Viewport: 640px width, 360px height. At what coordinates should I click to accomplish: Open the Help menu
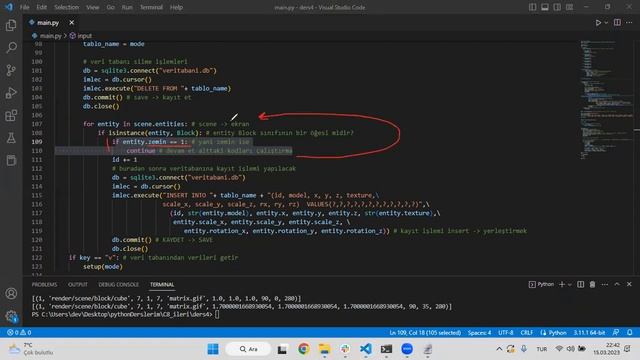[176, 7]
